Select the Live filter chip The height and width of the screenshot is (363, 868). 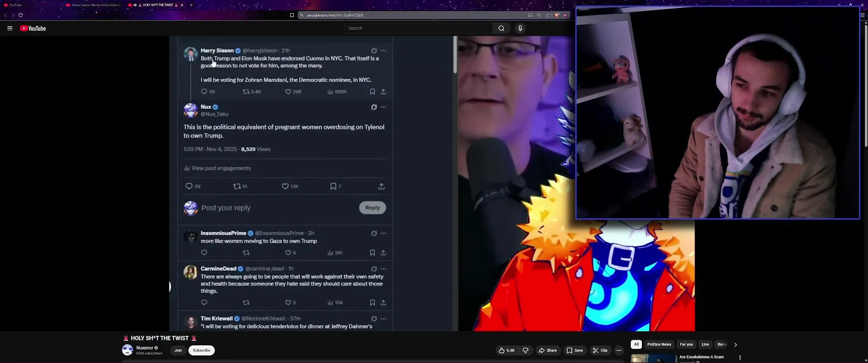point(705,344)
